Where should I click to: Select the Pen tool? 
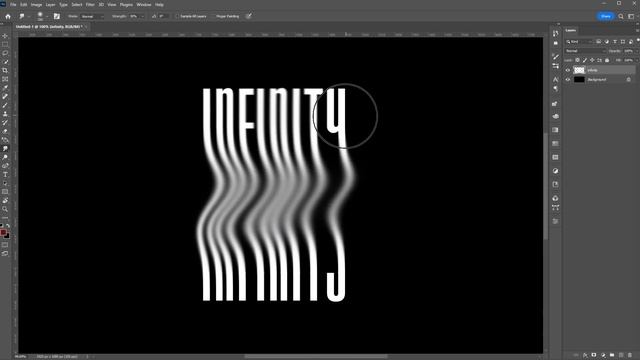click(x=5, y=166)
